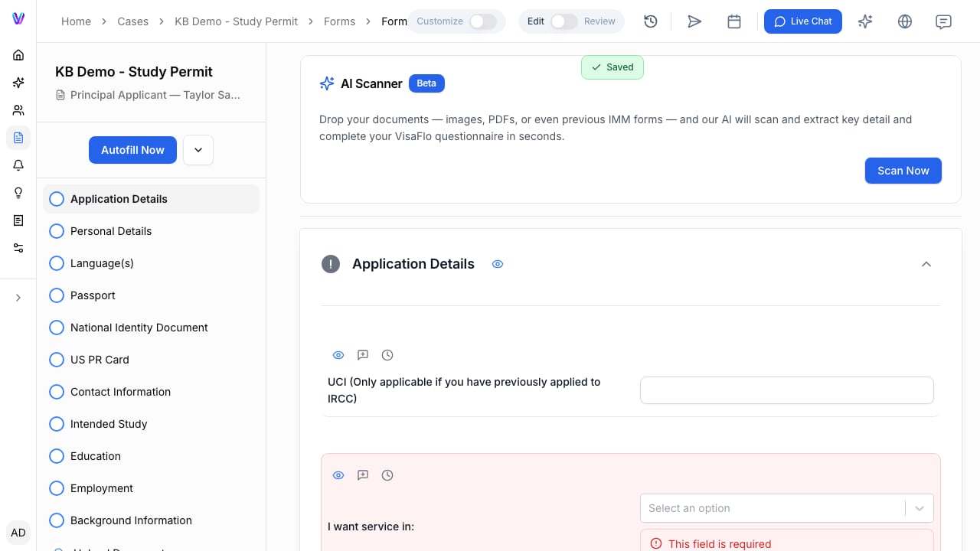980x551 pixels.
Task: Select National Identity Document section
Action: pyautogui.click(x=151, y=328)
